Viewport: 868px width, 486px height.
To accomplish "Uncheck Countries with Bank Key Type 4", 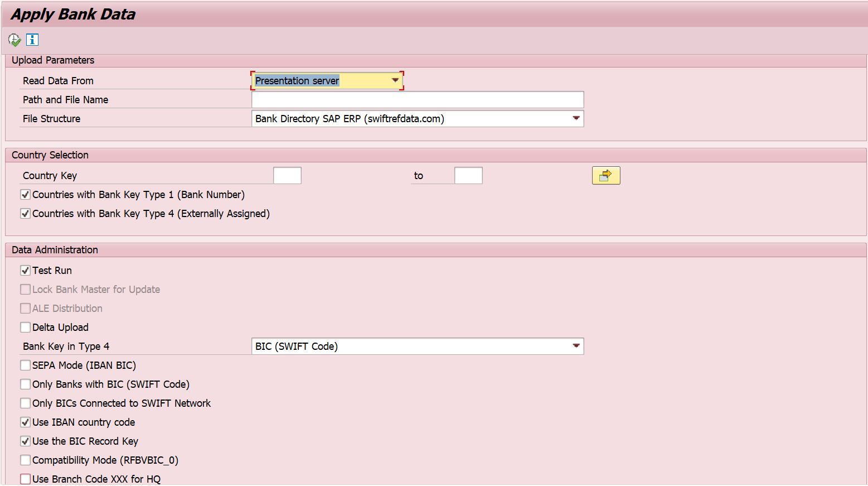I will click(25, 213).
